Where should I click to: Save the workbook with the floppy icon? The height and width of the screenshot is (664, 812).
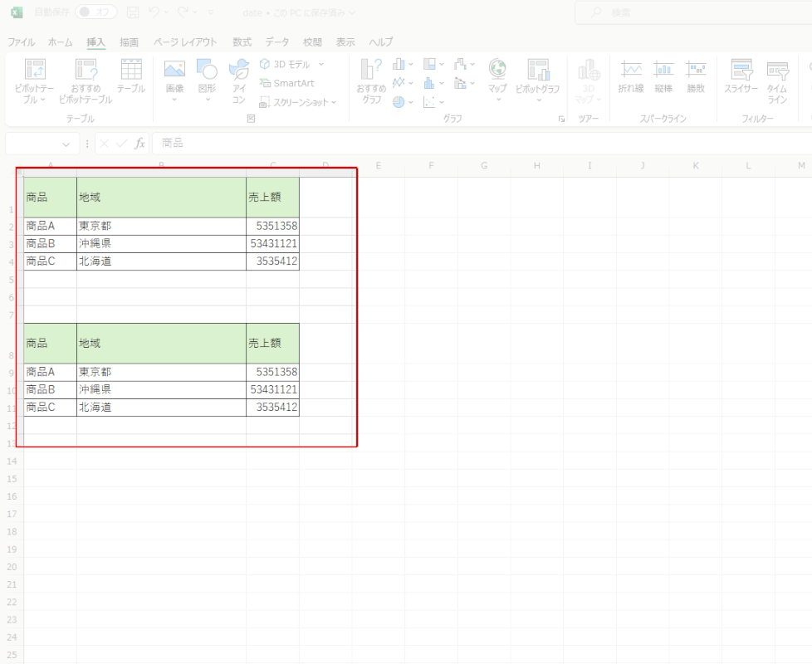[x=133, y=12]
